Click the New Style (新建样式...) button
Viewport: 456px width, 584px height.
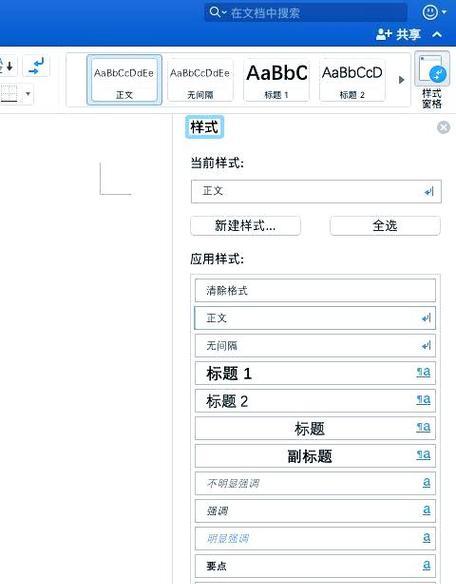[x=246, y=226]
